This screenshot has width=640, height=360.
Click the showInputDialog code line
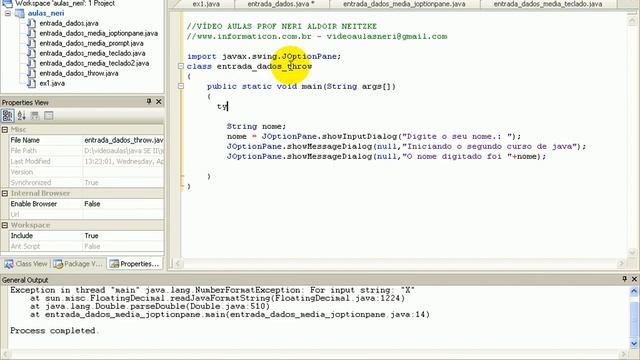(x=374, y=136)
